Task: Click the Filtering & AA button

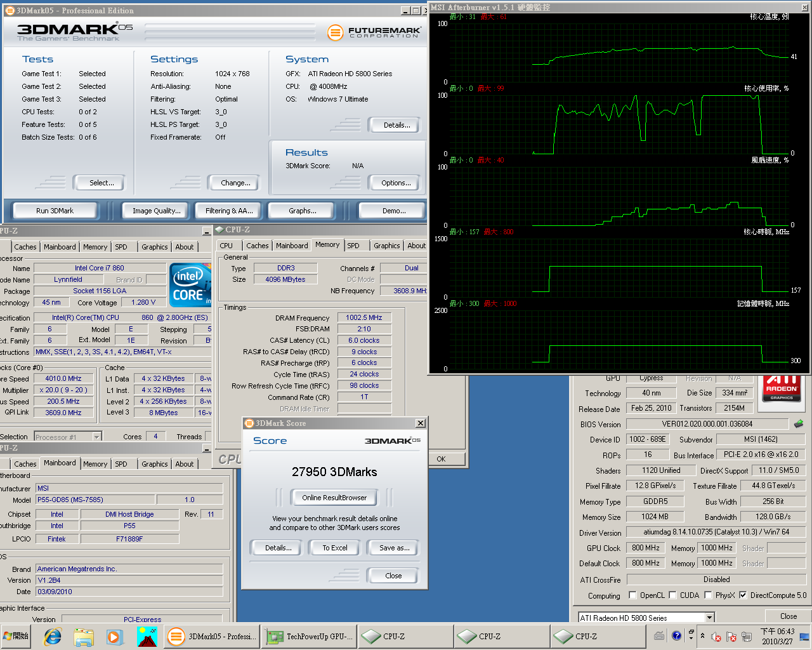Action: tap(228, 211)
